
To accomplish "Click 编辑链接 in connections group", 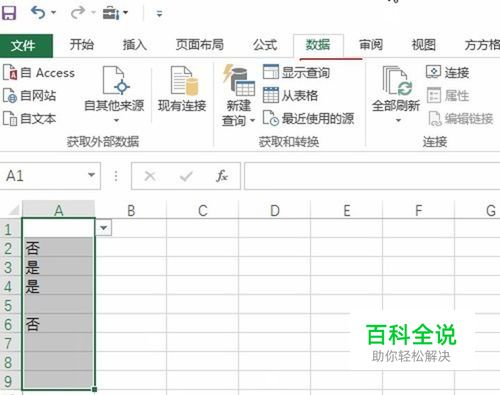I will point(461,119).
